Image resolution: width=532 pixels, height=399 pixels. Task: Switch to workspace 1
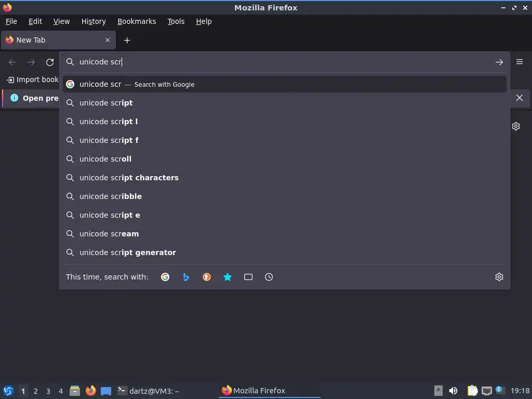pos(23,391)
